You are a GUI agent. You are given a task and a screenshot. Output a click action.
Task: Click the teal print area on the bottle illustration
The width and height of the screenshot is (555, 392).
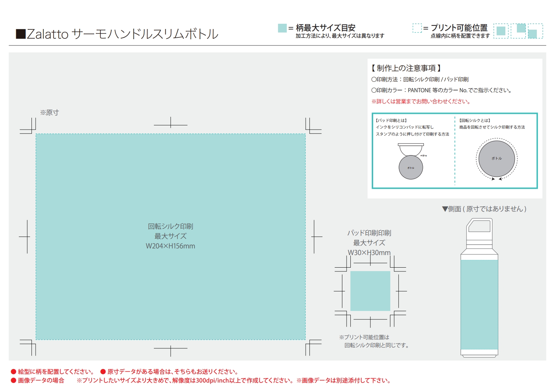click(x=479, y=304)
